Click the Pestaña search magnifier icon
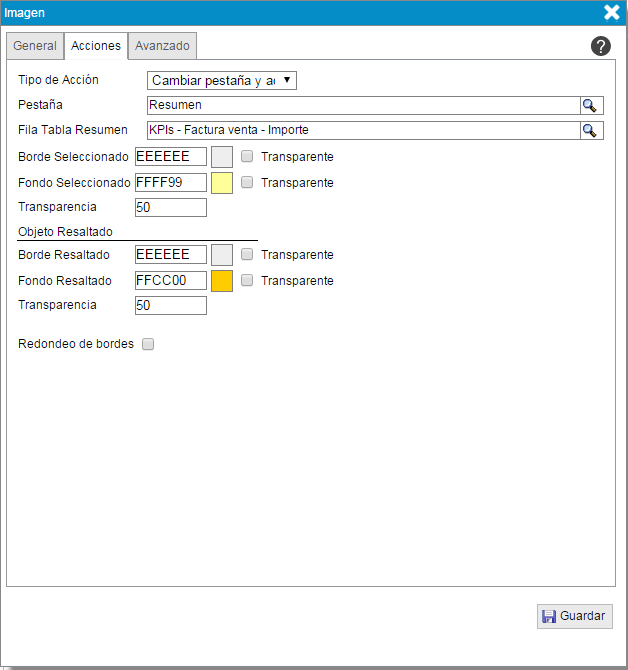Viewport: 628px width, 670px height. pos(590,105)
